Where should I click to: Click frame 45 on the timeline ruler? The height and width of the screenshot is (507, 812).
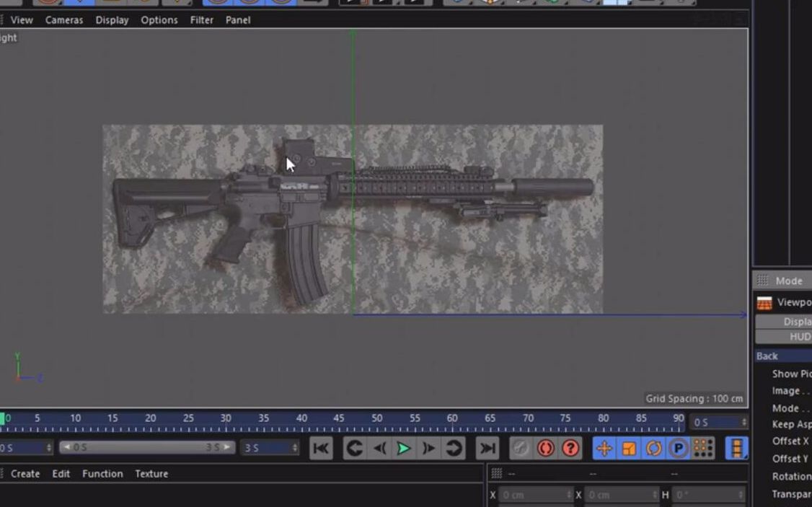pos(339,418)
